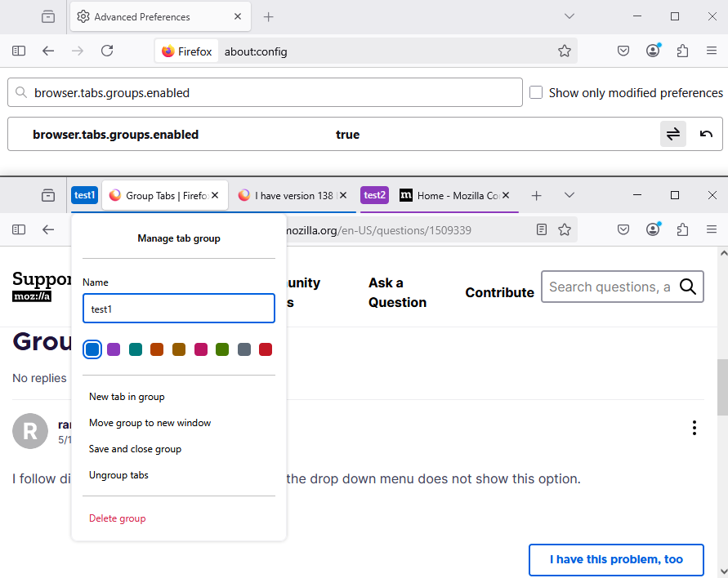Open a new tab in the lower window
This screenshot has width=728, height=578.
(x=536, y=196)
